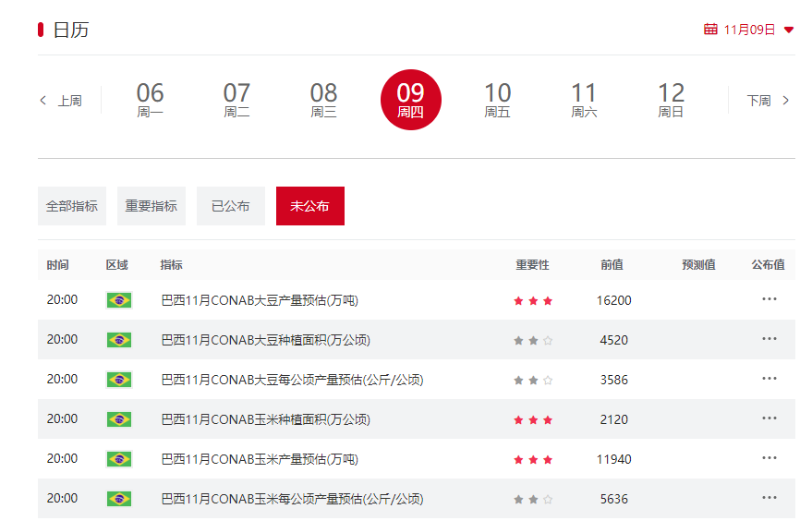Select day 06 周一
812x521 pixels.
click(x=150, y=100)
